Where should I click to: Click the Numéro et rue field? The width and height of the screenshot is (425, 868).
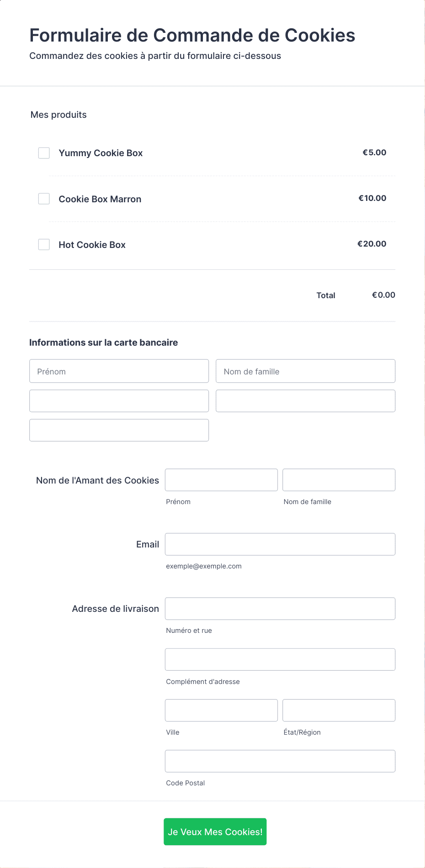[x=280, y=609]
